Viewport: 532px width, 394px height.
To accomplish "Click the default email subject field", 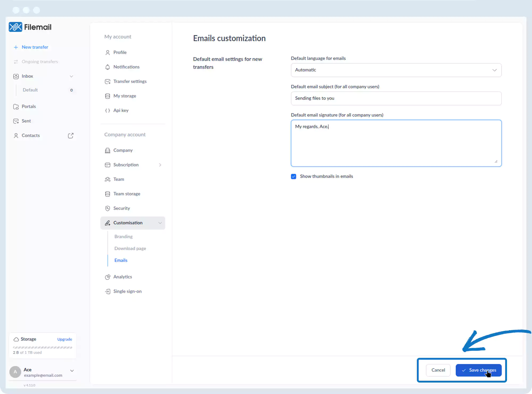I will 396,98.
